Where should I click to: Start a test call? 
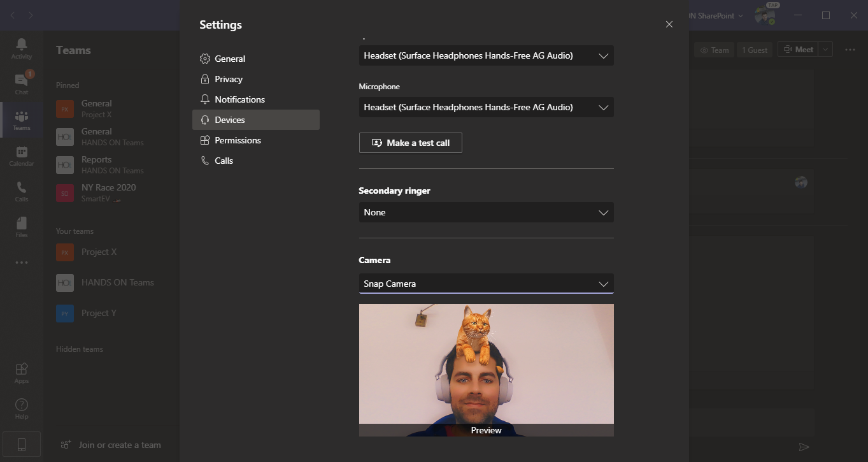coord(410,142)
